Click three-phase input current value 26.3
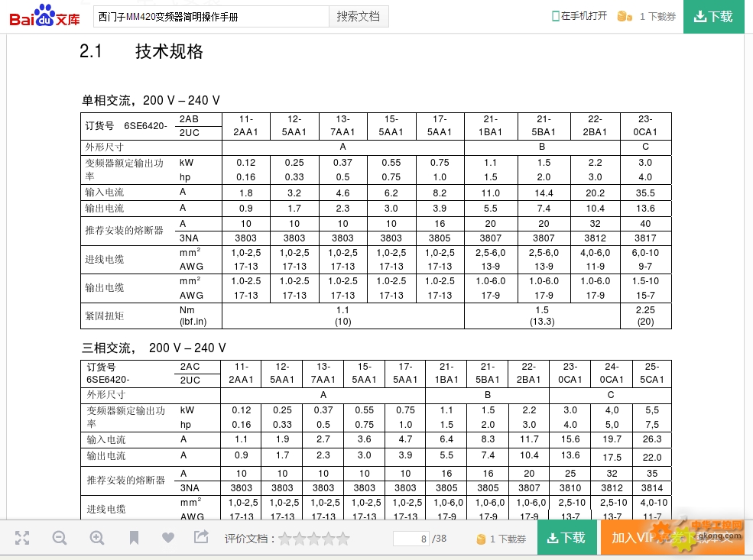Screen dimensions: 753x560 click(x=651, y=439)
